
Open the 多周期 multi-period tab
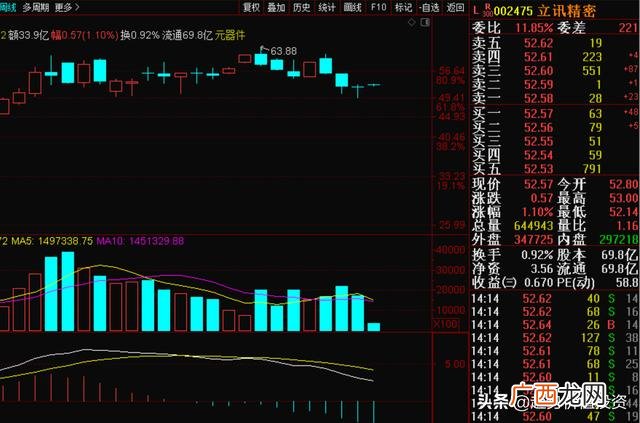point(36,7)
